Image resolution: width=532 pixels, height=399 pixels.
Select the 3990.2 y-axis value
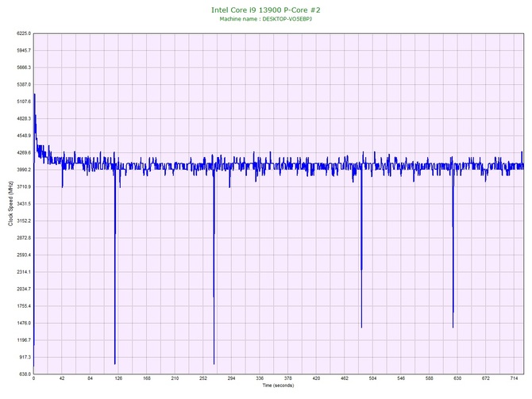pos(24,170)
